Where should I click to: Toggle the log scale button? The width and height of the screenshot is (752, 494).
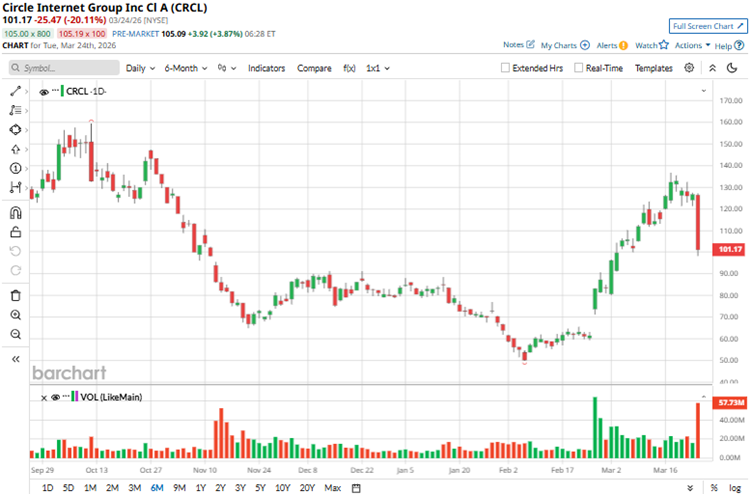[735, 488]
